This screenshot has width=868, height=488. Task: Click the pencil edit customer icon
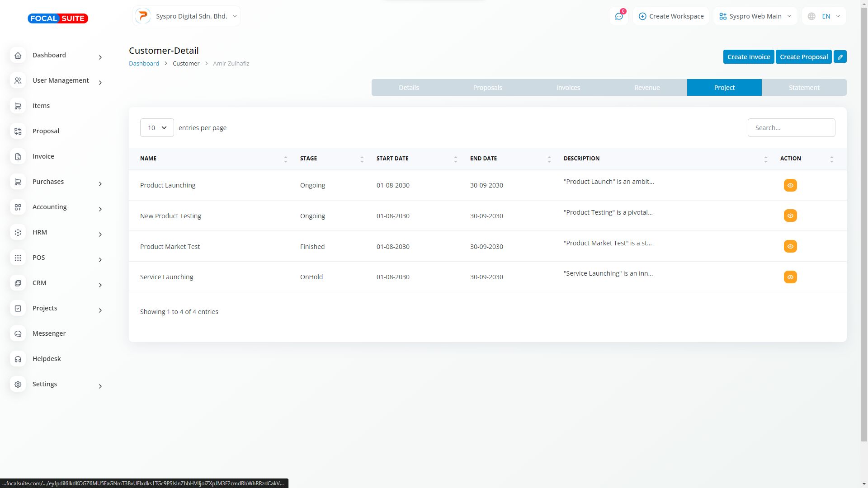[x=840, y=57]
